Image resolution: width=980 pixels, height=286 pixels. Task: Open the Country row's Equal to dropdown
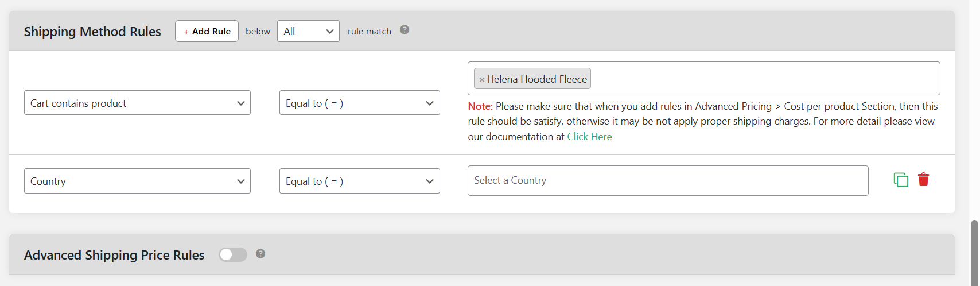[360, 181]
